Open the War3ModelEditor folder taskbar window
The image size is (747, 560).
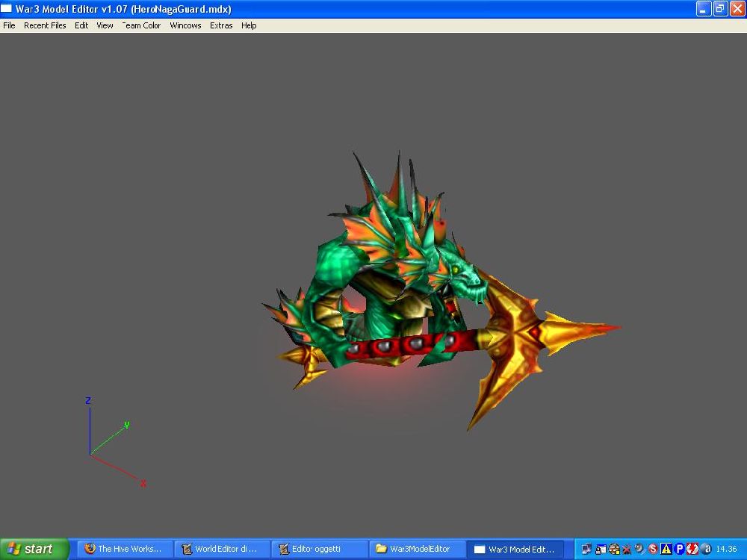pyautogui.click(x=416, y=549)
